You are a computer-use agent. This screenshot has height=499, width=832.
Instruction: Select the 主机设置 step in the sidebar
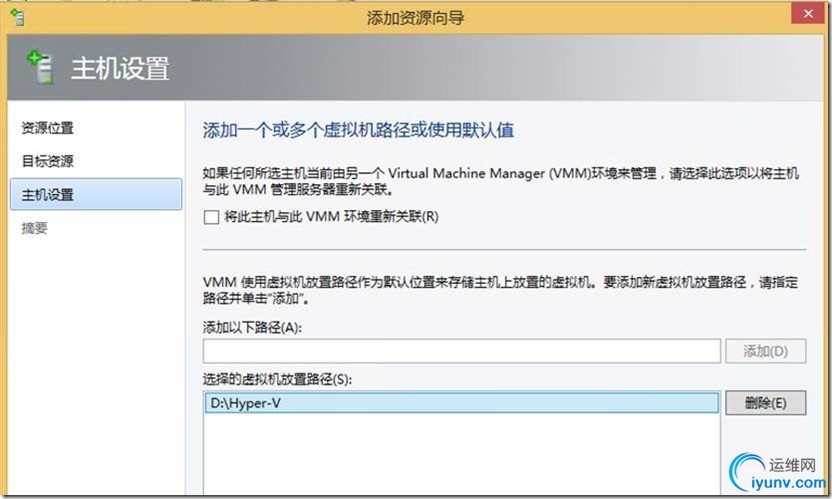pos(96,194)
